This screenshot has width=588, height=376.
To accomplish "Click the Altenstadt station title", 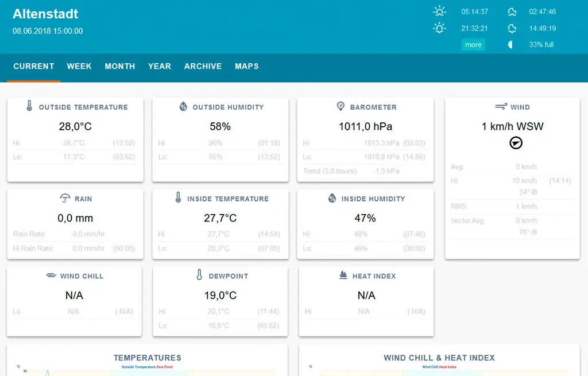I will (x=45, y=14).
